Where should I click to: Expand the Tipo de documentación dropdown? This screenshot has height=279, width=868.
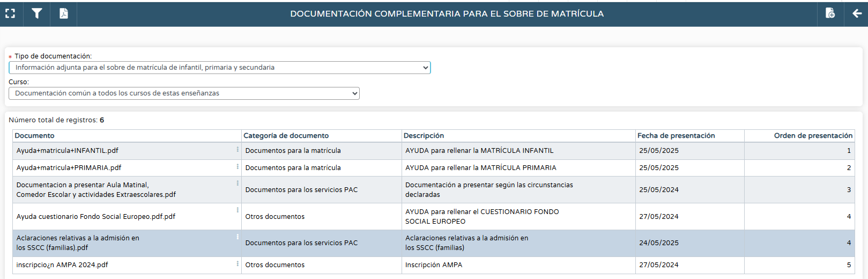(220, 68)
